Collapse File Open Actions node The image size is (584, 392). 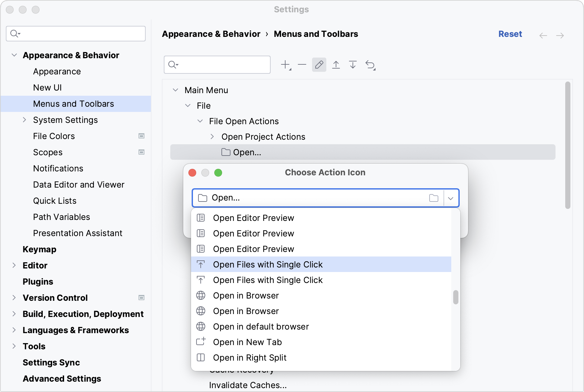coord(200,121)
